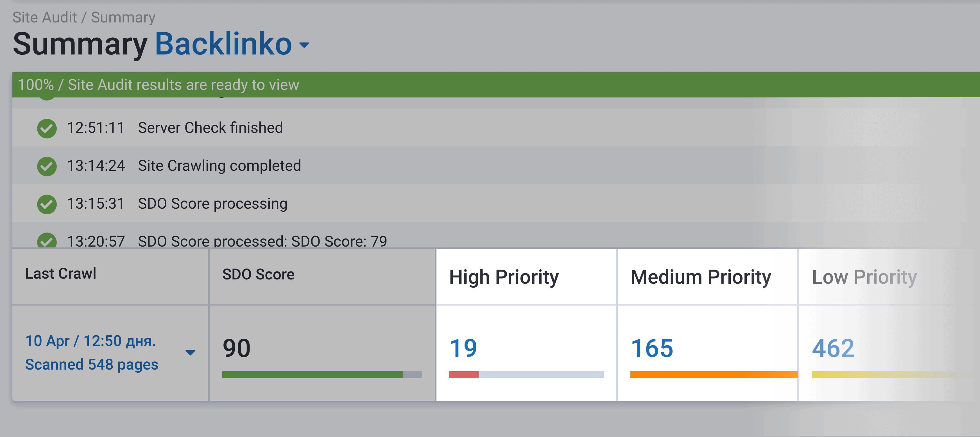Open the 165 medium priority issues
Viewport: 980px width, 437px height.
click(652, 348)
